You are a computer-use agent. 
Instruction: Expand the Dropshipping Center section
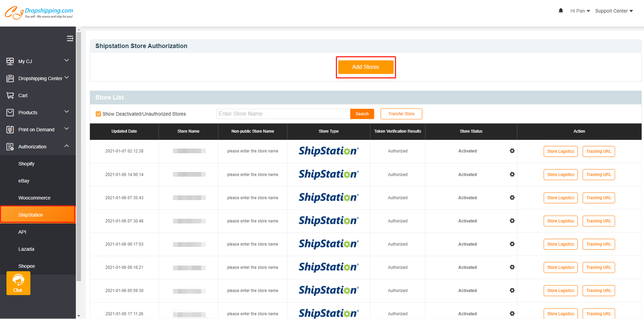tap(37, 78)
